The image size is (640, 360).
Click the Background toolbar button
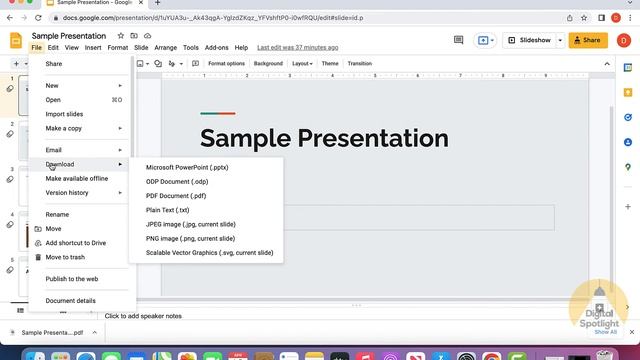coord(268,64)
